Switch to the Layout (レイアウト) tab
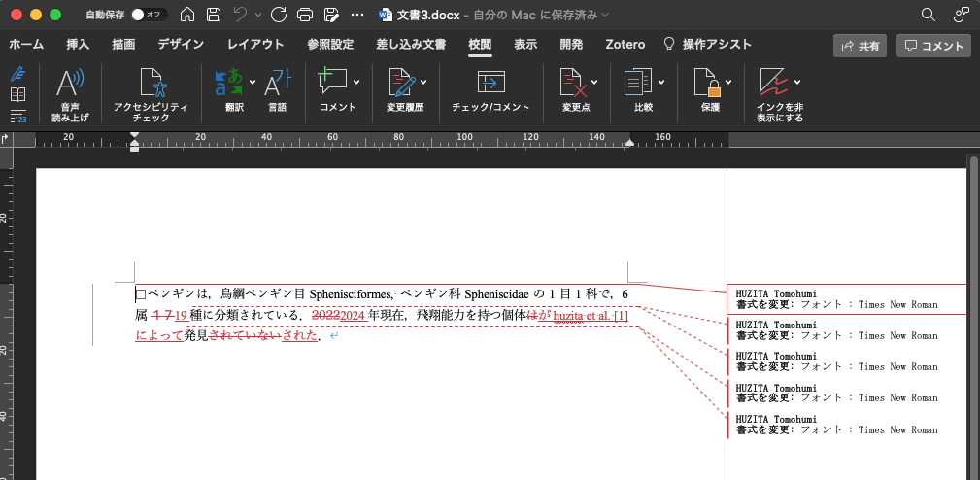 (x=255, y=45)
